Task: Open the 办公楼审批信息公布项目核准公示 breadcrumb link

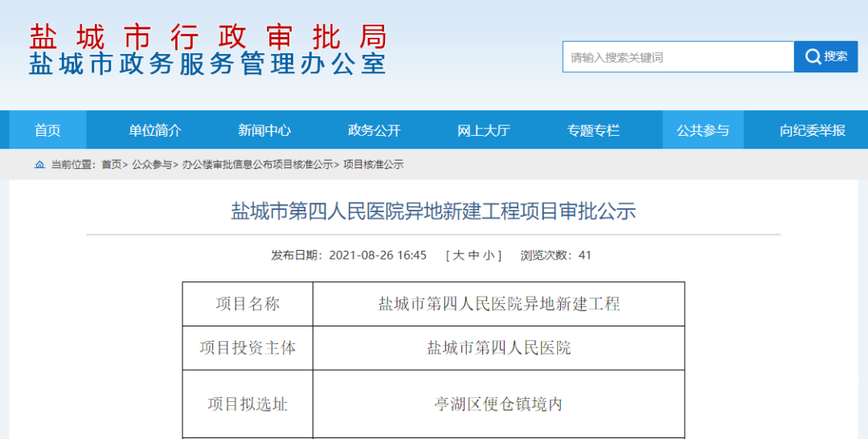Action: click(x=257, y=165)
